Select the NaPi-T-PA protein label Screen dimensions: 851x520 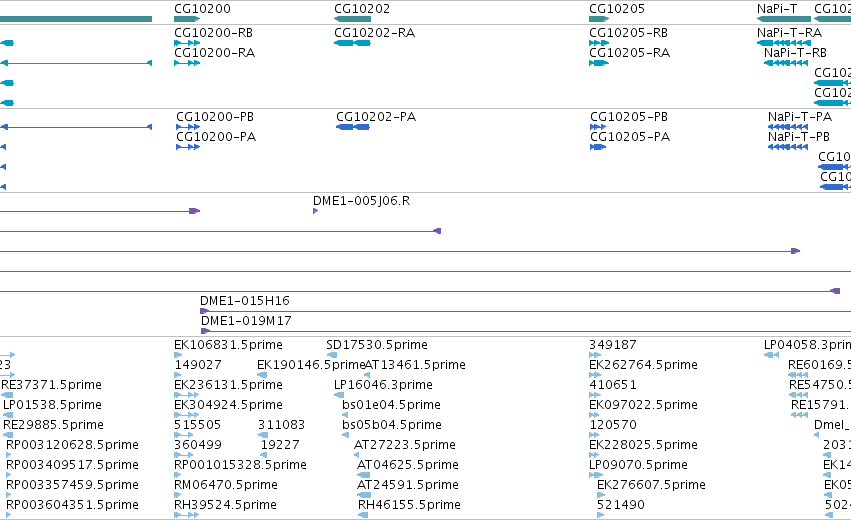click(799, 117)
